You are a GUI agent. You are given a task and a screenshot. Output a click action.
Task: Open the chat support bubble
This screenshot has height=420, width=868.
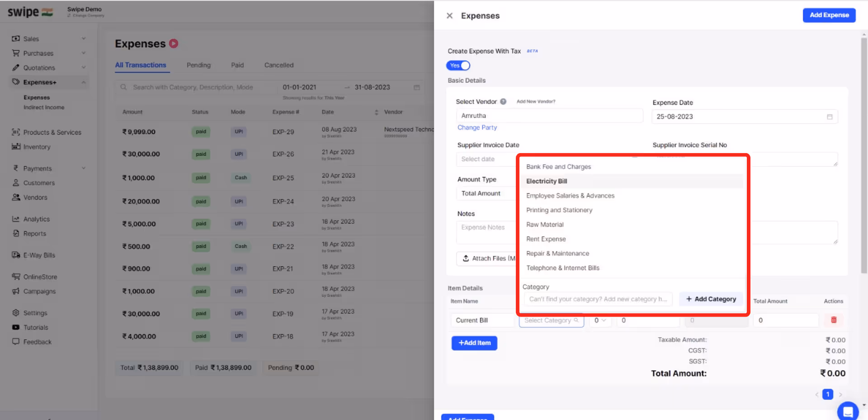pos(848,411)
